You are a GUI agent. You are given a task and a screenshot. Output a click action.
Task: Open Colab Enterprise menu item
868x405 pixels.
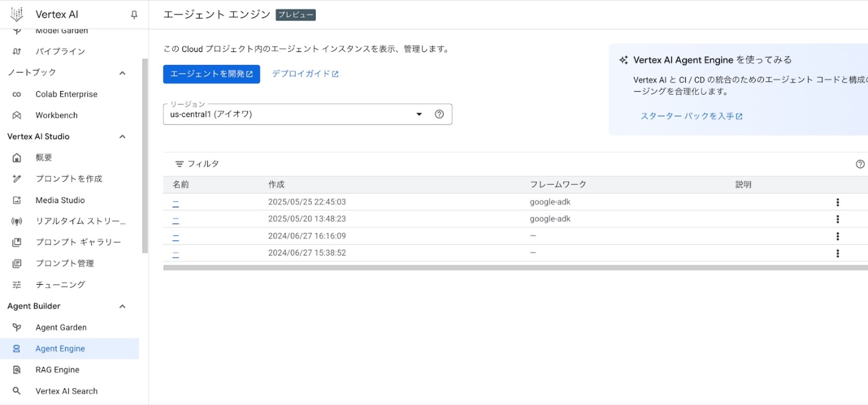[66, 94]
